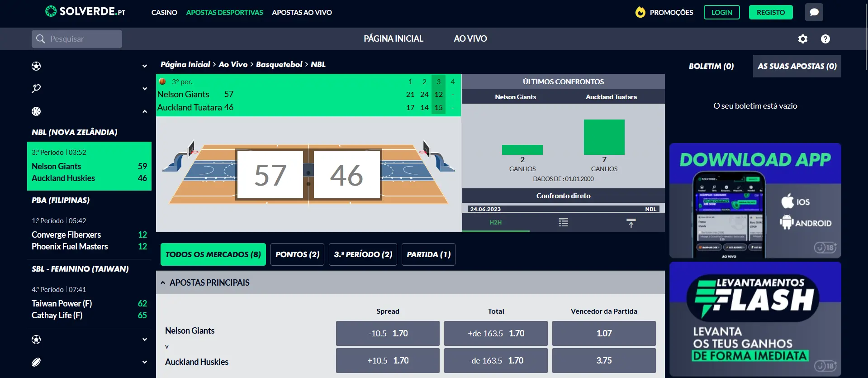The width and height of the screenshot is (868, 378).
Task: Bet Nelson Giants spread -10.5 at 1.70
Action: coord(388,334)
